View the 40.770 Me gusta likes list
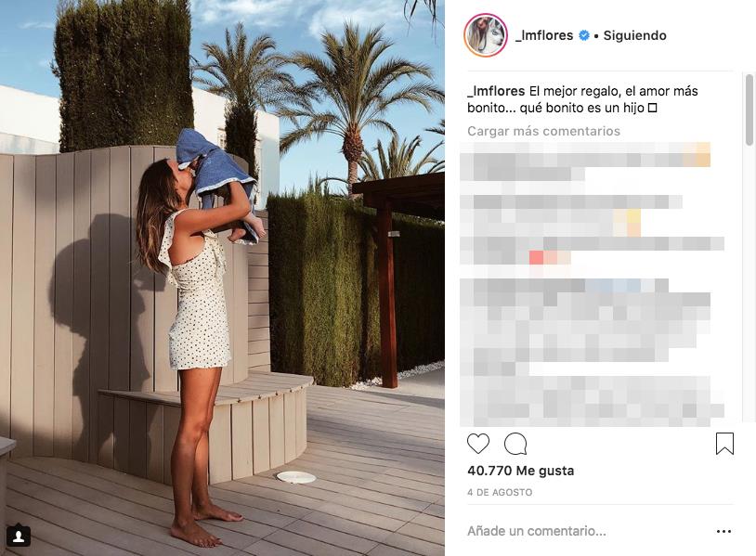756x556 pixels. click(521, 471)
